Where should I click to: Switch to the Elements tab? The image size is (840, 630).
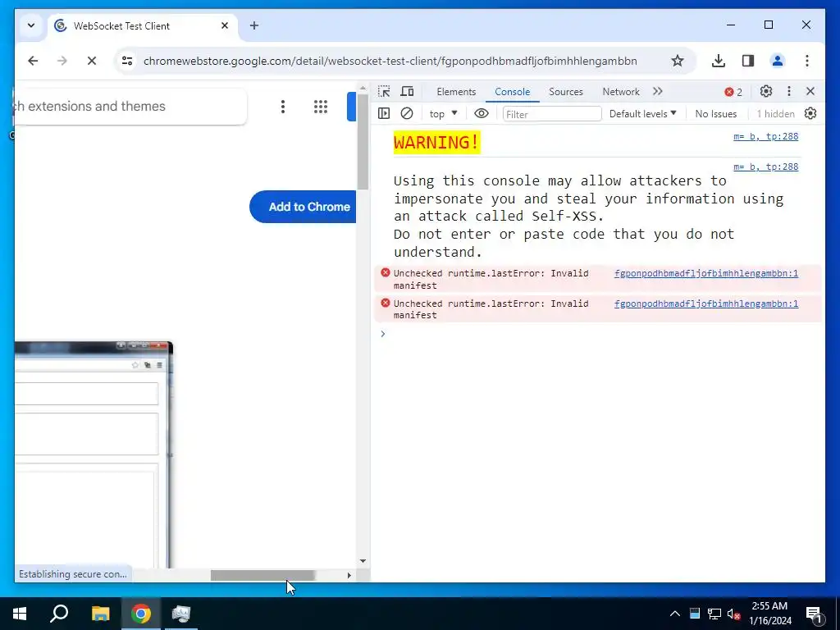[456, 92]
